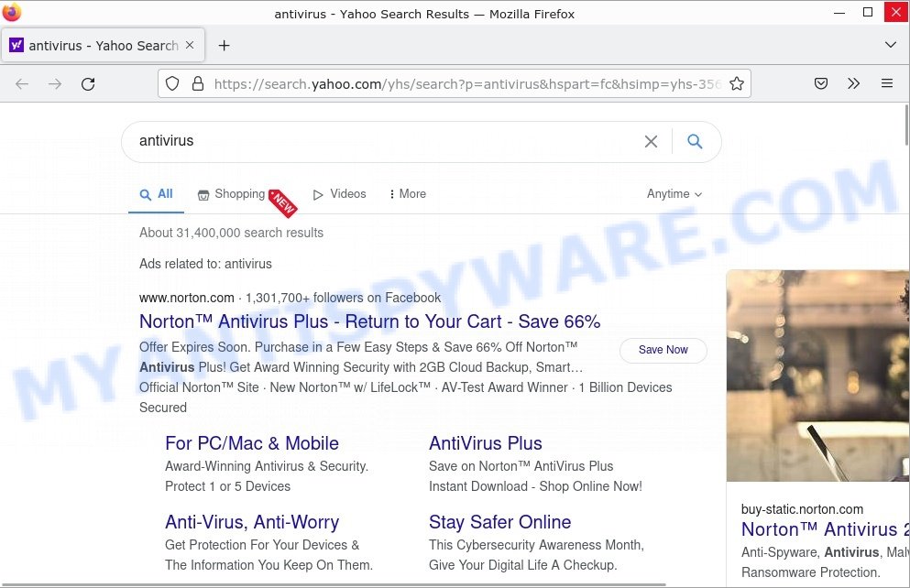
Task: Go forward to next page
Action: pos(55,84)
